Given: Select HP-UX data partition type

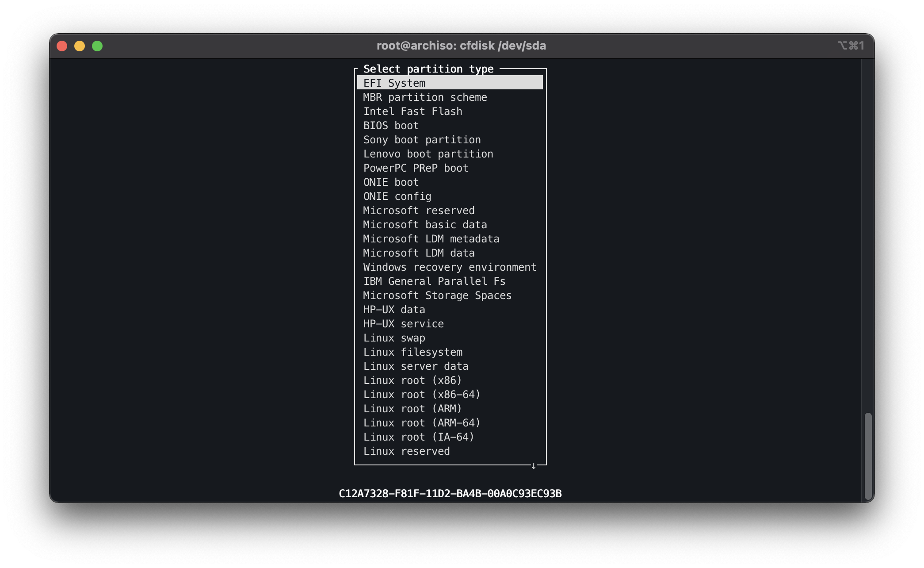Looking at the screenshot, I should (450, 309).
